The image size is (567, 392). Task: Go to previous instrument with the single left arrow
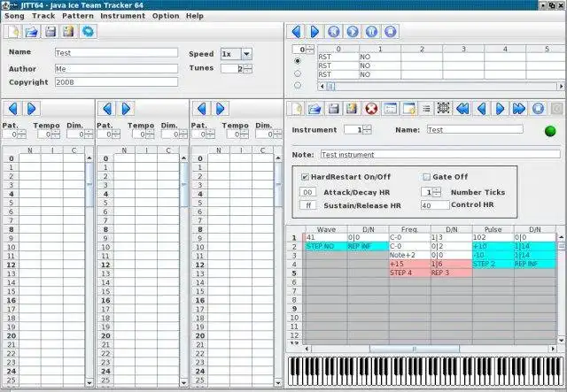tap(481, 108)
